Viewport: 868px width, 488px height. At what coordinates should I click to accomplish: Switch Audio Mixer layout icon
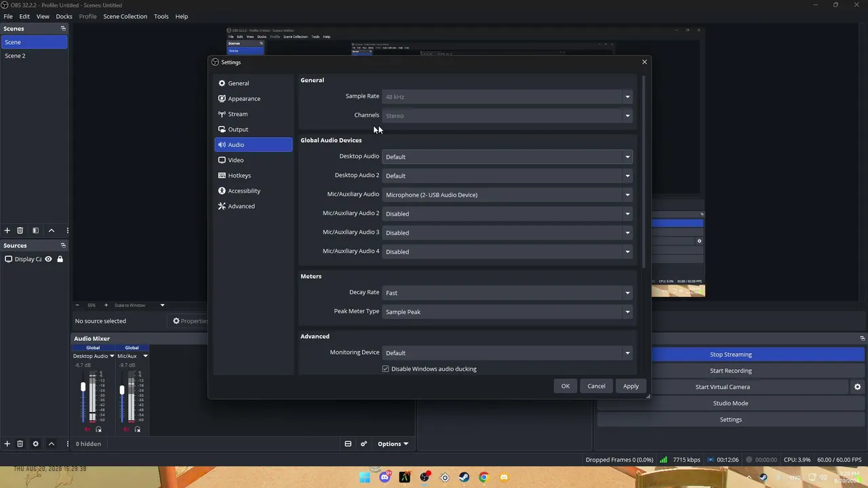(348, 444)
